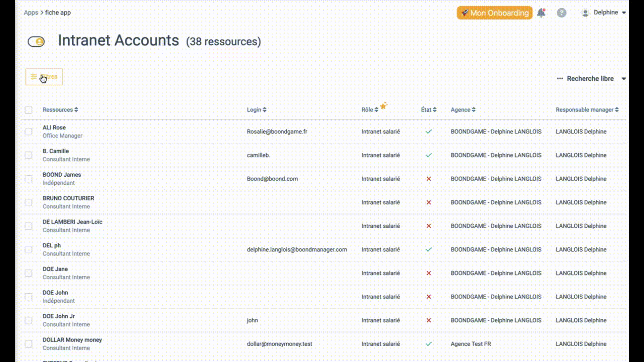Sort by Responsable manager column header
644x362 pixels.
click(x=587, y=110)
